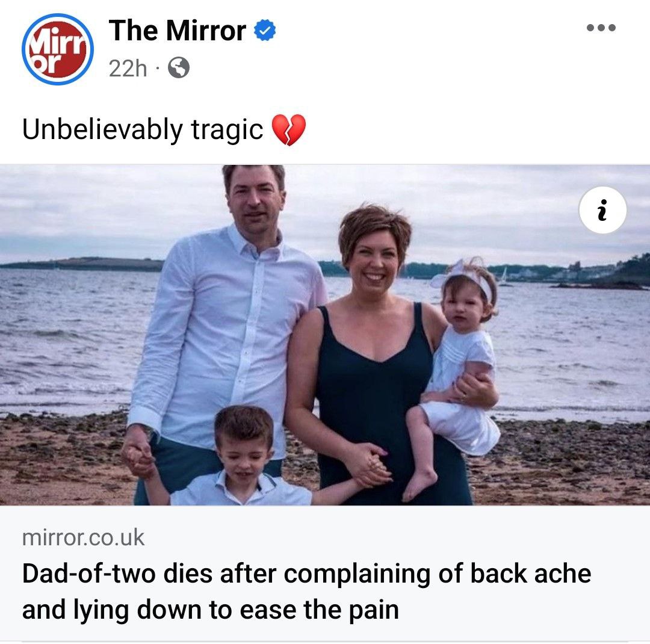Open The Mirror's round profile picture
The height and width of the screenshot is (644, 650).
coord(58,49)
